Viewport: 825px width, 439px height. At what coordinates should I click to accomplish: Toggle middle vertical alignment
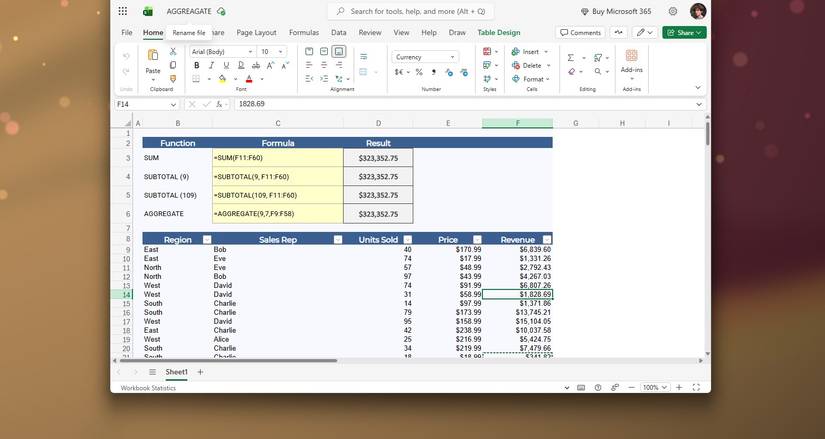(324, 52)
